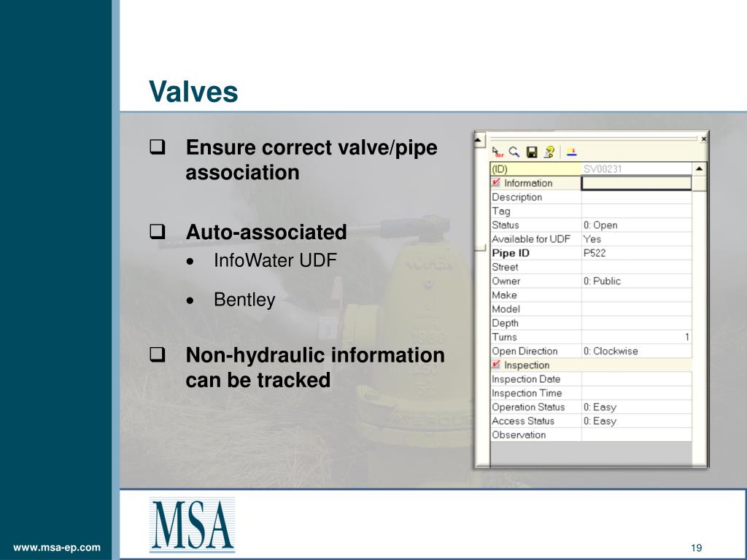Open the Status value '0: Open'
The image size is (747, 560).
pos(636,225)
